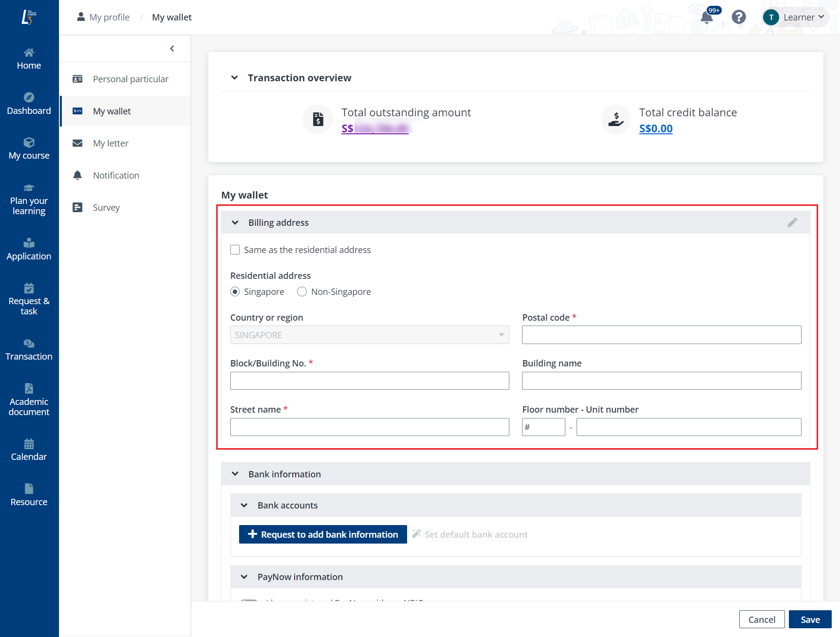Screen dimensions: 840x637
Task: Open the Calendar navigation item
Action: point(29,450)
